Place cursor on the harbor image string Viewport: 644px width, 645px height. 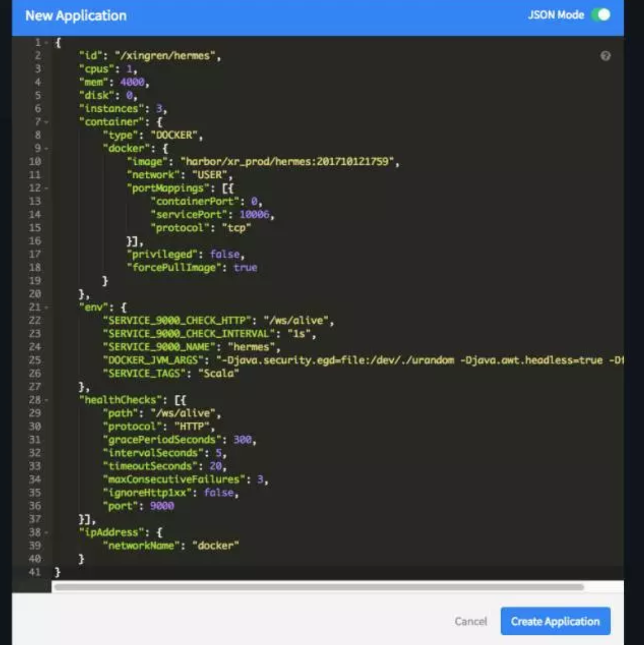click(287, 162)
